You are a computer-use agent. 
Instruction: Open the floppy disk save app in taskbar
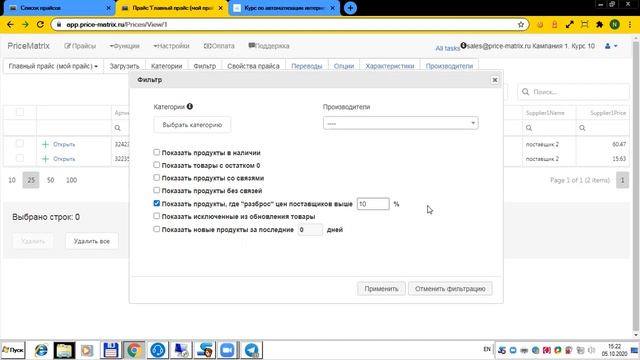tap(111, 350)
